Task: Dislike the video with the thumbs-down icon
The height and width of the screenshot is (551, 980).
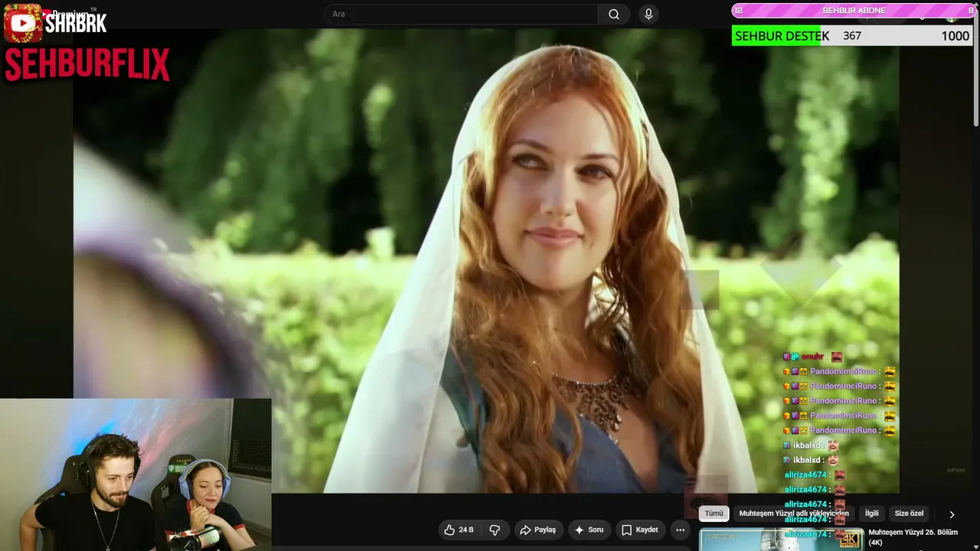Action: [495, 530]
